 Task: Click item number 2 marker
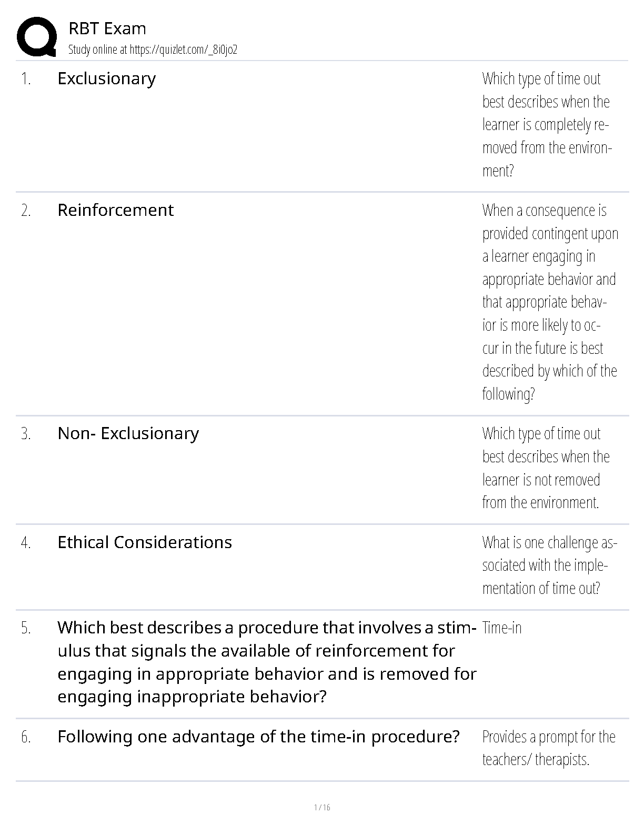point(26,211)
